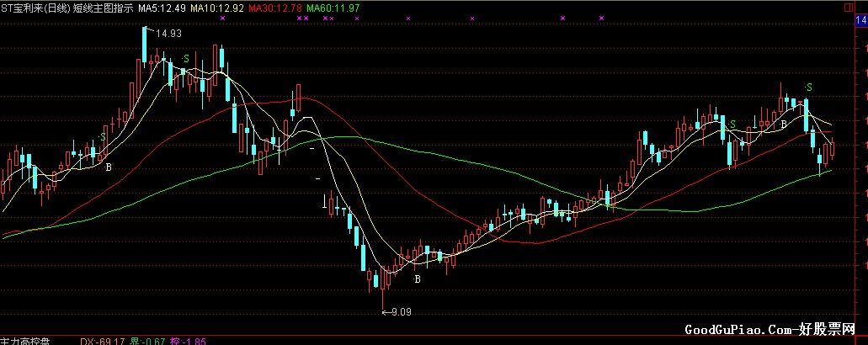Click the rightmost B buy marker
868x345 pixels.
(783, 125)
